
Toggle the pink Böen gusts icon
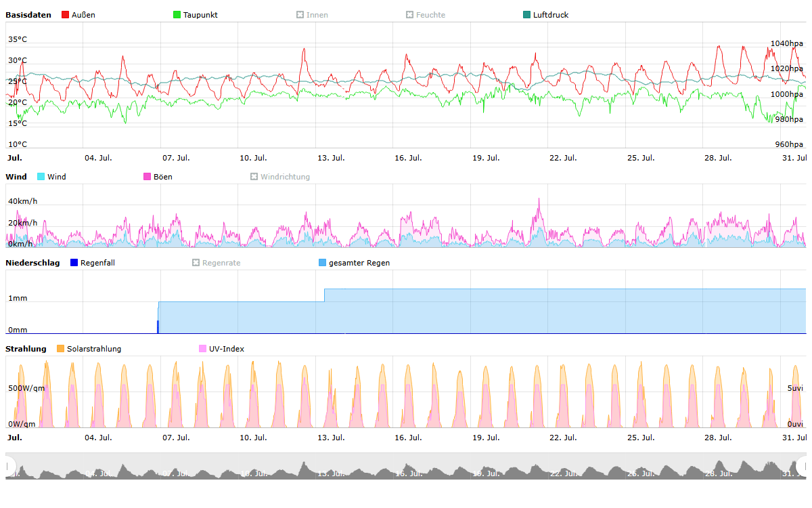tap(148, 177)
